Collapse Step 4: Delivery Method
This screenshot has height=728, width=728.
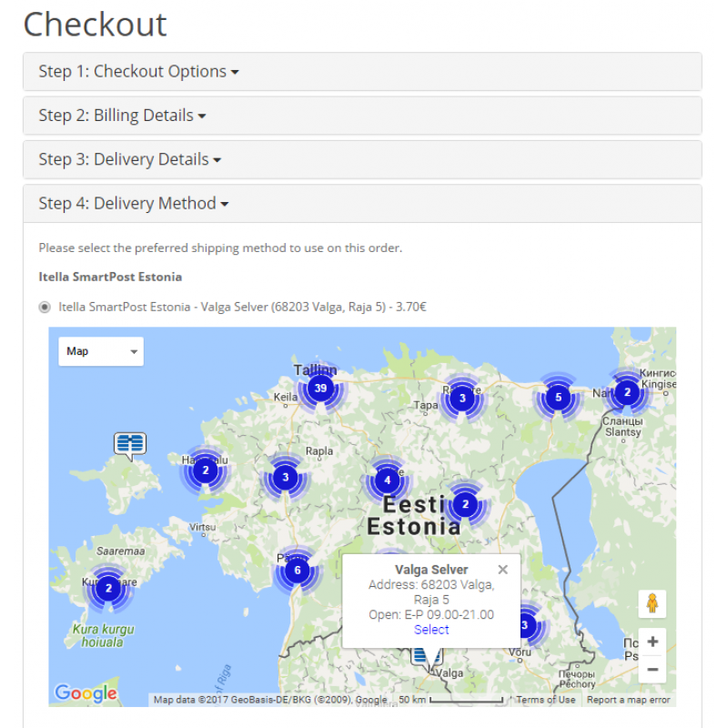pyautogui.click(x=362, y=203)
